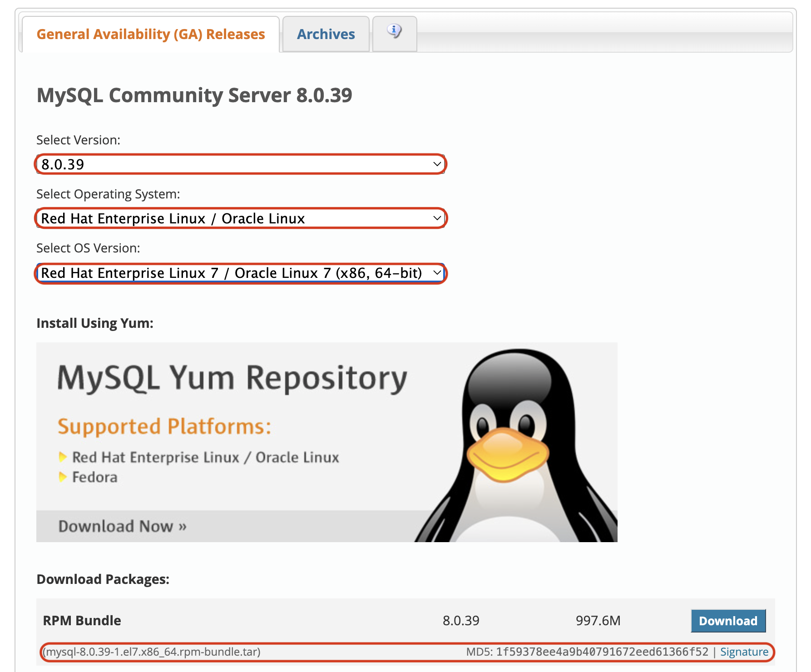Screen dimensions: 811x672
Task: Click the mysql-8.0.39-1.el7.x86_64.rpm-bundle.tar filename
Action: point(153,652)
